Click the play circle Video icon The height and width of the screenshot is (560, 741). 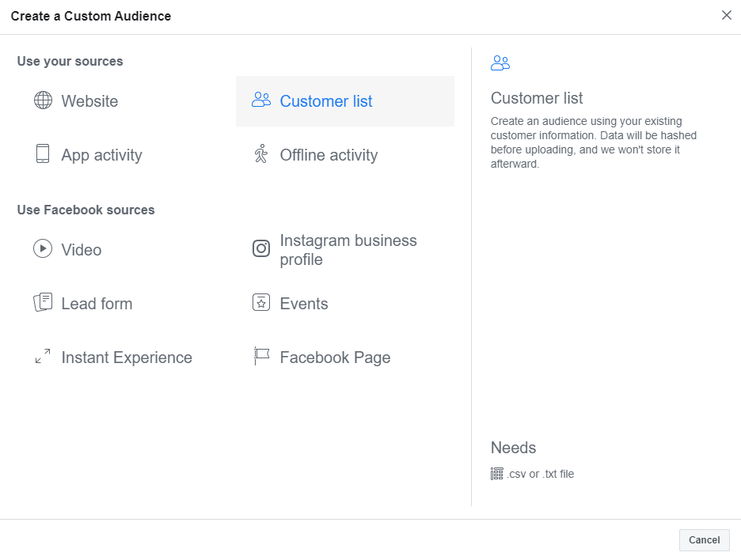click(x=43, y=249)
